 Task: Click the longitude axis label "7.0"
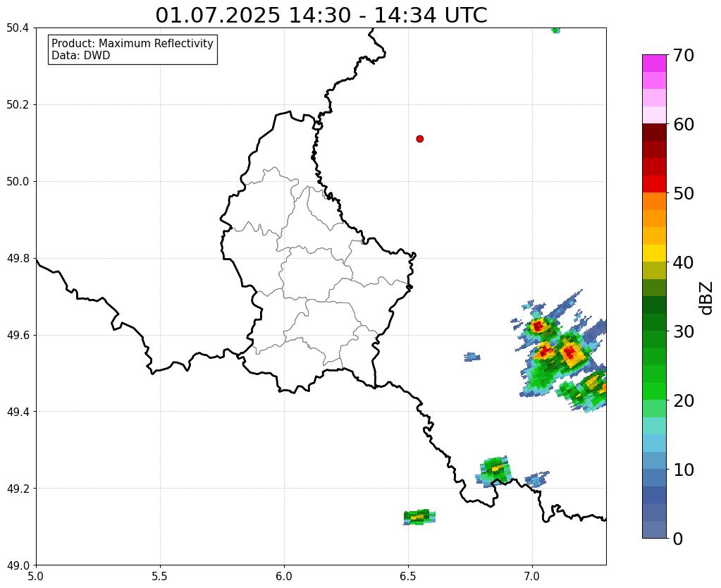click(x=533, y=577)
